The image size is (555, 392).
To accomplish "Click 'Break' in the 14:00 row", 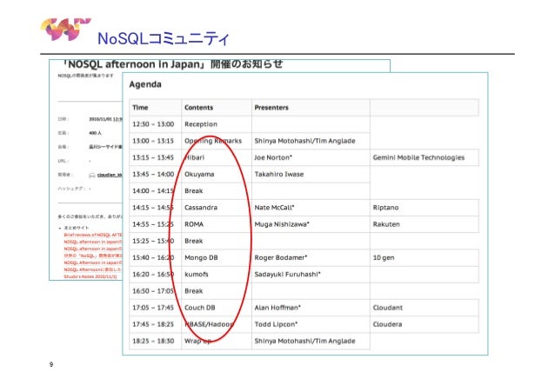I will (194, 190).
